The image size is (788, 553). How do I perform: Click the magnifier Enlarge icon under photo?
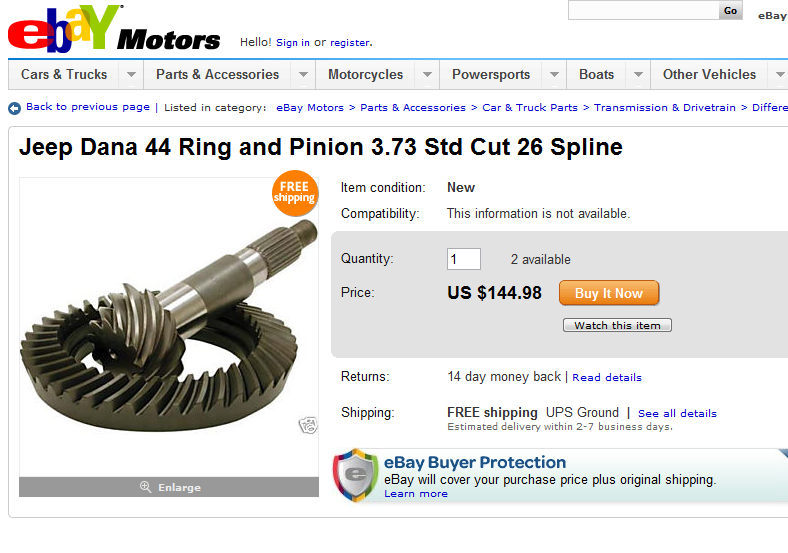(146, 487)
